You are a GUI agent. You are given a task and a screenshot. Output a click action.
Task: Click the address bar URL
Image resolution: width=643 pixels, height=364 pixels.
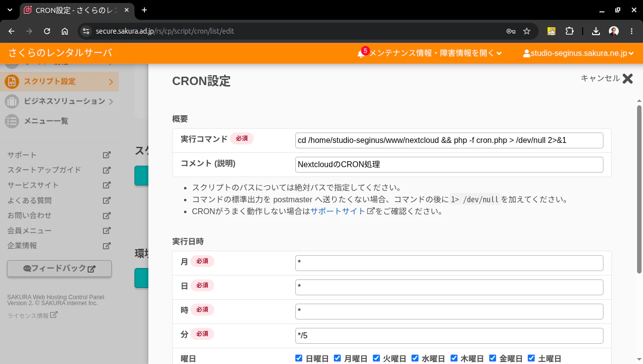click(x=165, y=31)
